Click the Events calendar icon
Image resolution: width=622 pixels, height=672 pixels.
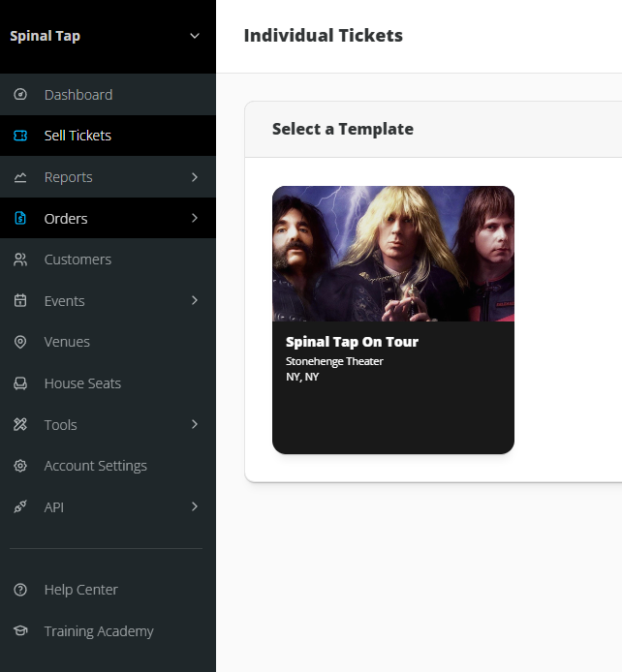tap(20, 300)
